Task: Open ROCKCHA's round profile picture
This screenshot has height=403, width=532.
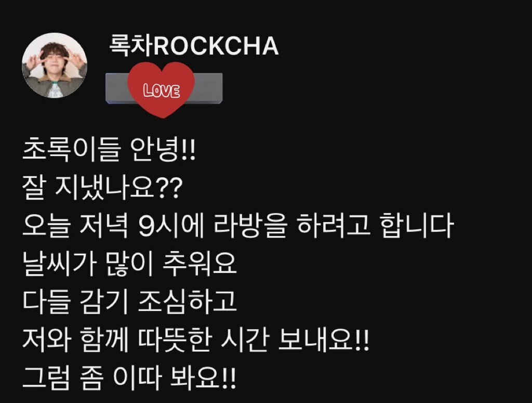Action: coord(55,65)
